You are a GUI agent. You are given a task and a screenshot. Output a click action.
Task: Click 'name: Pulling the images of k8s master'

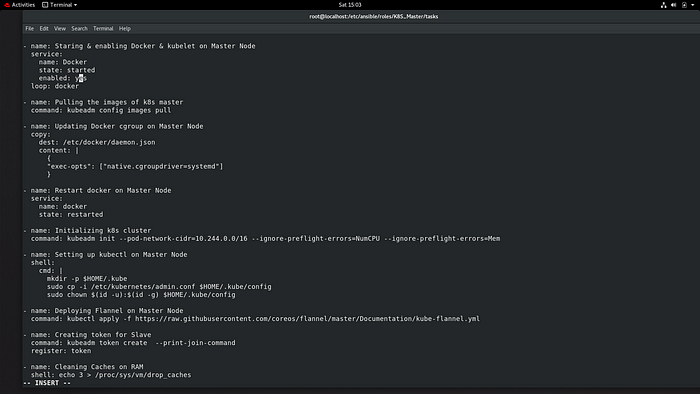107,102
